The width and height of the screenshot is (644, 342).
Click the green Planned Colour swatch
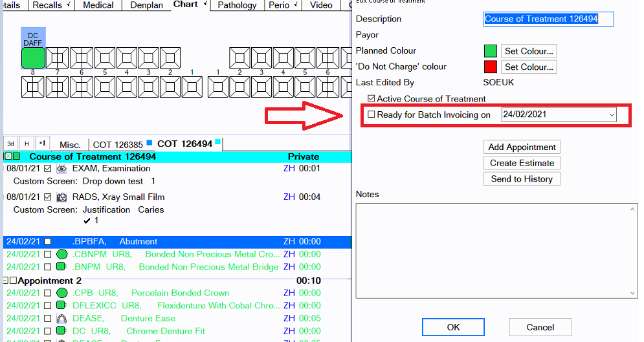[491, 51]
